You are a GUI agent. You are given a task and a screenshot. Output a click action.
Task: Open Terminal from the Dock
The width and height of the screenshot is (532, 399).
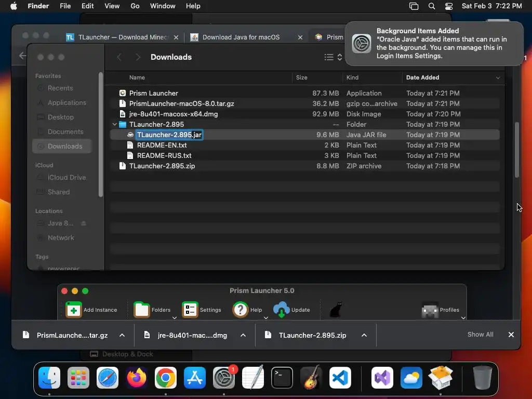click(x=282, y=378)
